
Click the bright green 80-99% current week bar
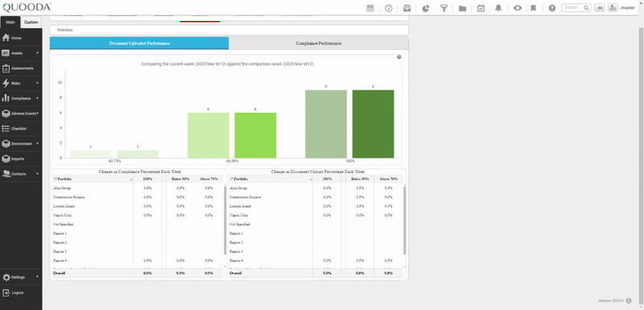pyautogui.click(x=255, y=135)
